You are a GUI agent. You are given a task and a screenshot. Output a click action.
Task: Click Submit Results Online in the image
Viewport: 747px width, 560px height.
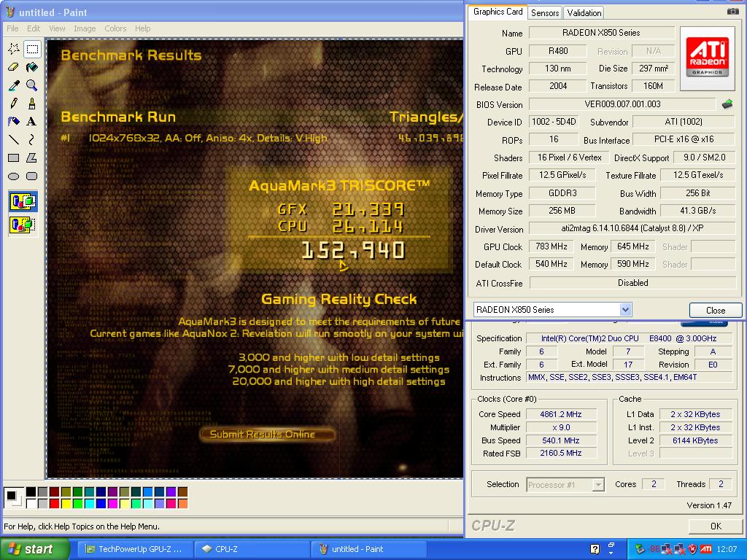(267, 435)
